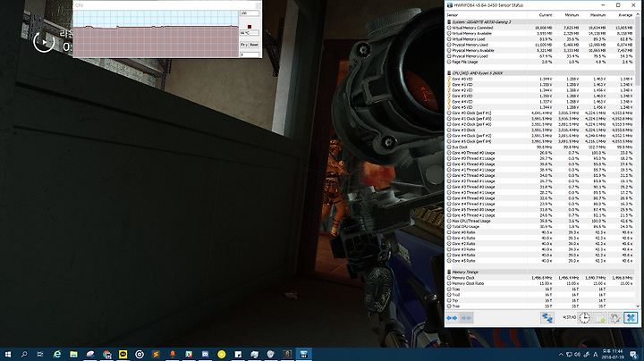Select the Core #0 Thread #0 Usage row

click(540, 153)
